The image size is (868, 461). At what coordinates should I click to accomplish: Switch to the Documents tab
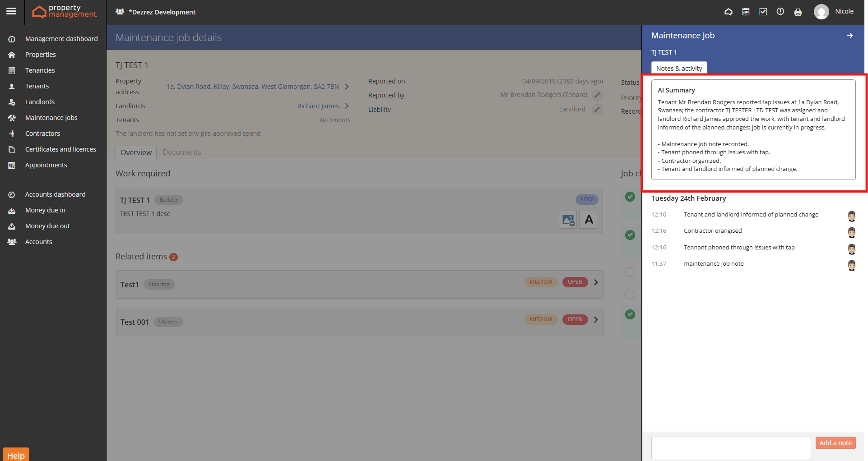182,152
